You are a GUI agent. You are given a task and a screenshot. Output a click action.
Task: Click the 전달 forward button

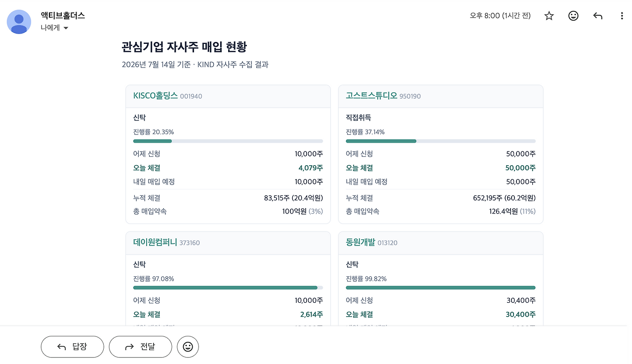point(140,347)
